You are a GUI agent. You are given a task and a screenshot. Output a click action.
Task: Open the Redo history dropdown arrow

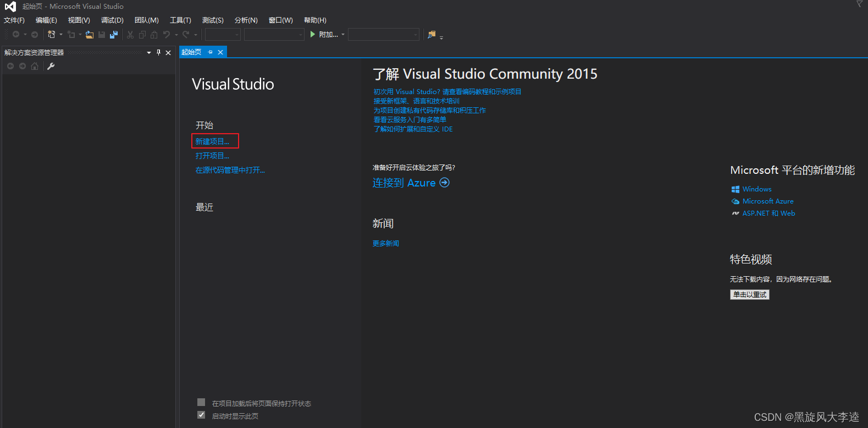click(196, 35)
